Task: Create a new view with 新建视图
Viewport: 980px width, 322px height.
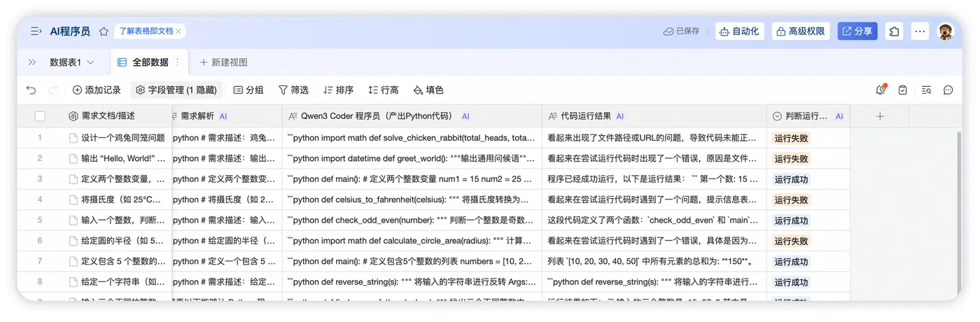Action: pyautogui.click(x=224, y=62)
